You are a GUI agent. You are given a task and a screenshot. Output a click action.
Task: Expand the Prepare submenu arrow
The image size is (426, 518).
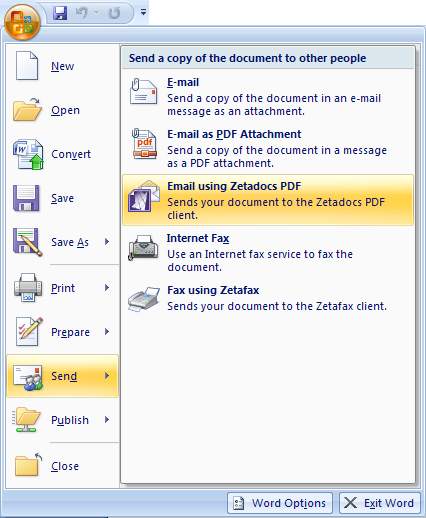click(107, 331)
